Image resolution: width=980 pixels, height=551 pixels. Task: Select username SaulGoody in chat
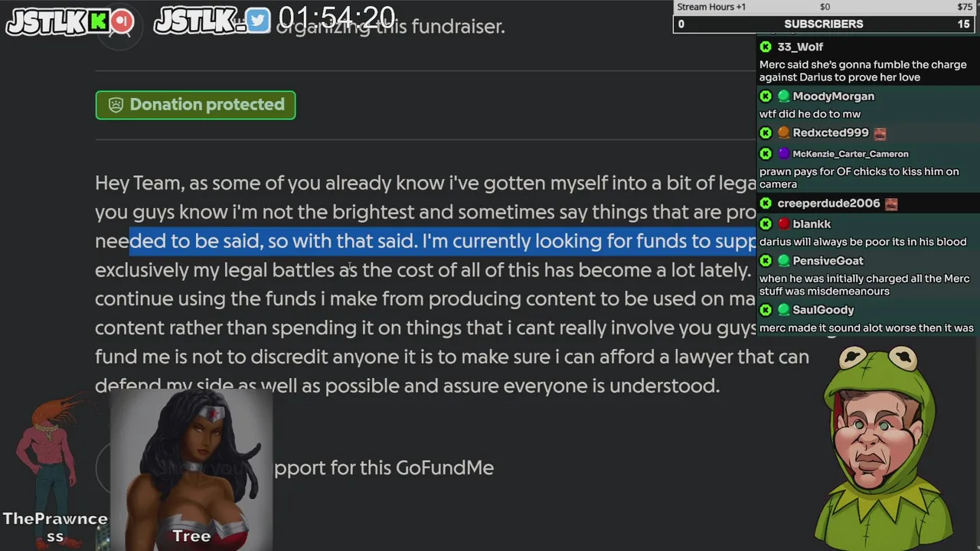pos(823,310)
